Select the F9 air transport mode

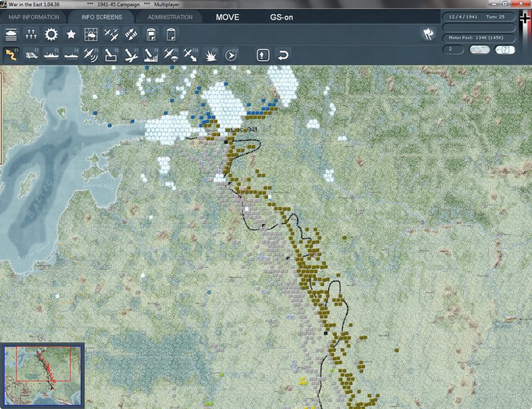170,55
